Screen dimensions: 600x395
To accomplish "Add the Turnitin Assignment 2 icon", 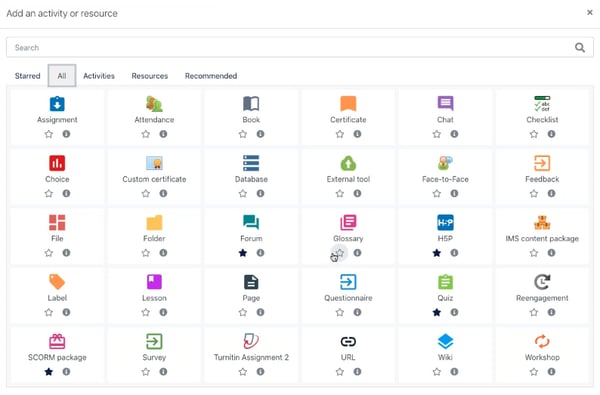I will pos(251,341).
